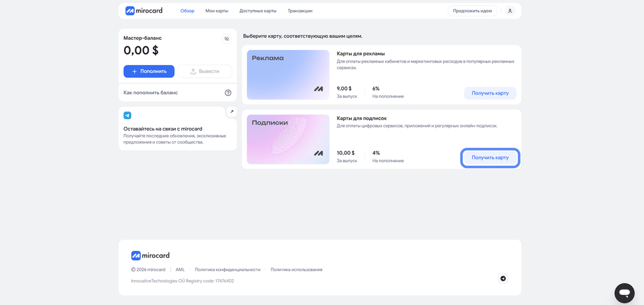The image size is (644, 305).
Task: Open the user profile icon
Action: pos(510,11)
